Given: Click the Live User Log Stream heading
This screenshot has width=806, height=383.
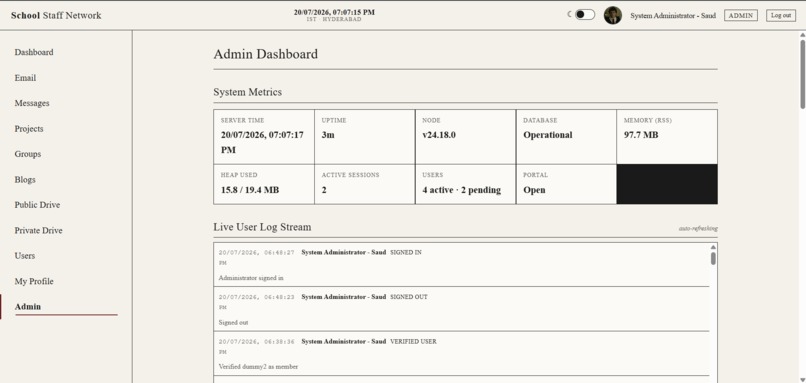Looking at the screenshot, I should tap(262, 227).
